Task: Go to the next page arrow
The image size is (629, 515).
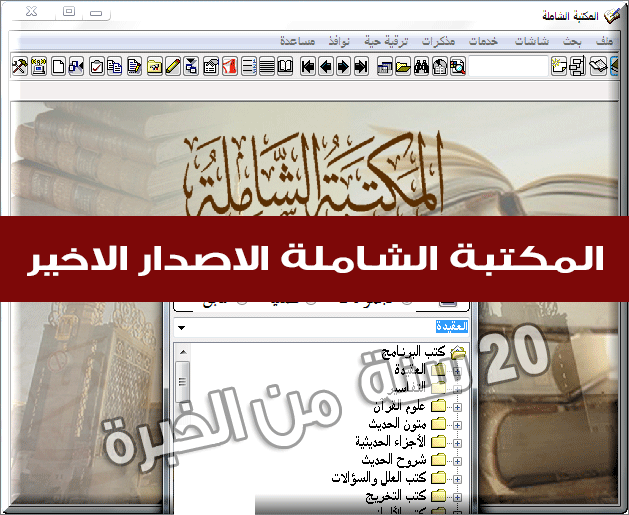Action: pyautogui.click(x=343, y=66)
